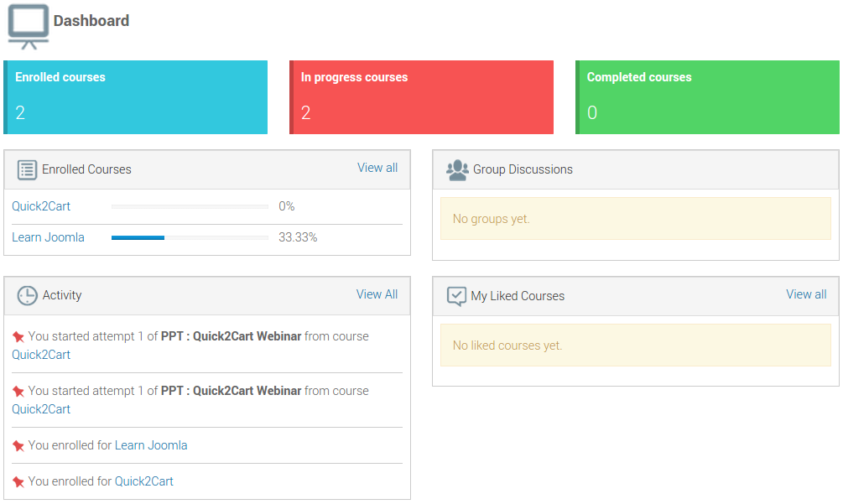The image size is (843, 504).
Task: Select the green Completed courses tile
Action: coord(707,97)
